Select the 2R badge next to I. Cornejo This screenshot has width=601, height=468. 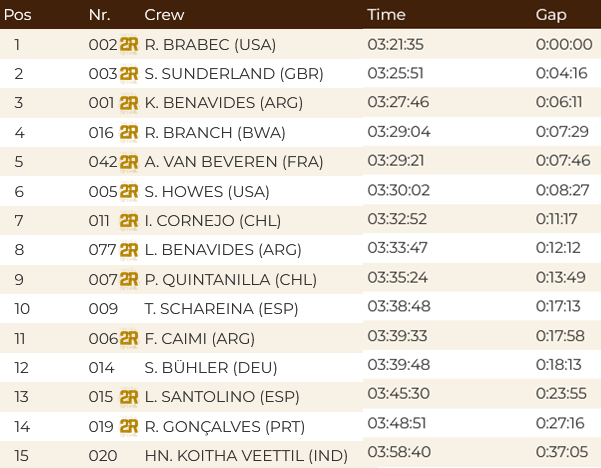pyautogui.click(x=128, y=221)
